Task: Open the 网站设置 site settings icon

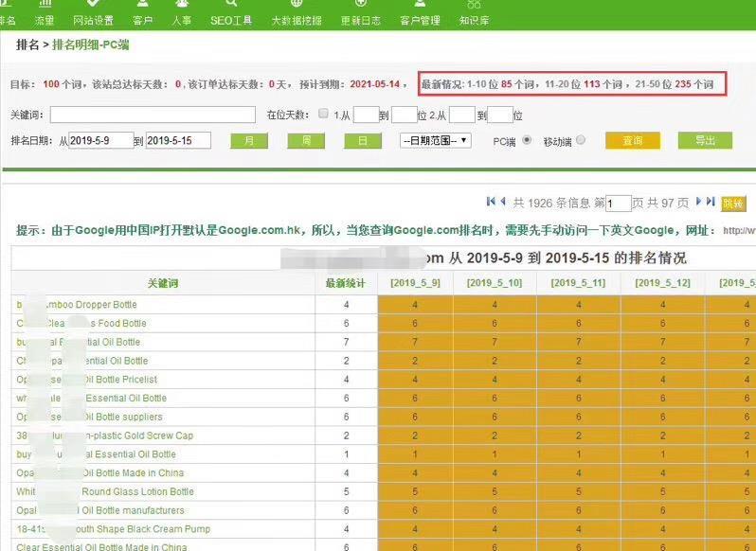Action: pyautogui.click(x=93, y=5)
